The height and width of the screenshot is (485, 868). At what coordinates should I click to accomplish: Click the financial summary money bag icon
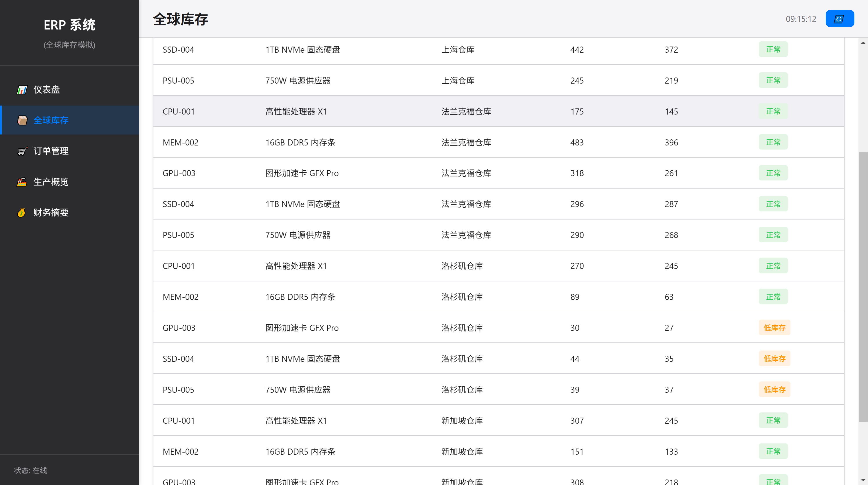(22, 213)
